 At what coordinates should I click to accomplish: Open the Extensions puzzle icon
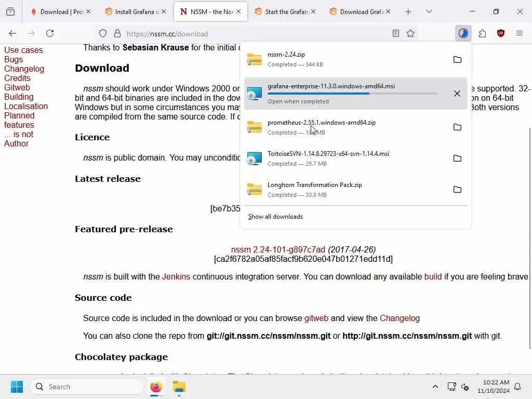[x=482, y=33]
